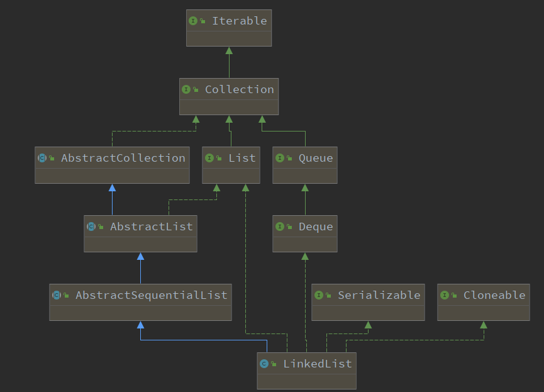The width and height of the screenshot is (544, 392).
Task: Click the interface icon on the Iterable node
Action: [x=193, y=21]
